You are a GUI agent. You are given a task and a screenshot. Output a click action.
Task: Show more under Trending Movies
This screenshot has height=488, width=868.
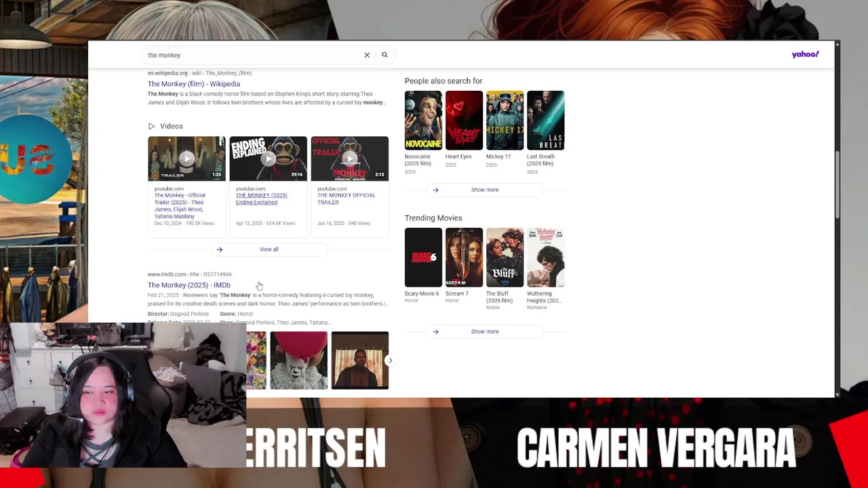pyautogui.click(x=485, y=331)
